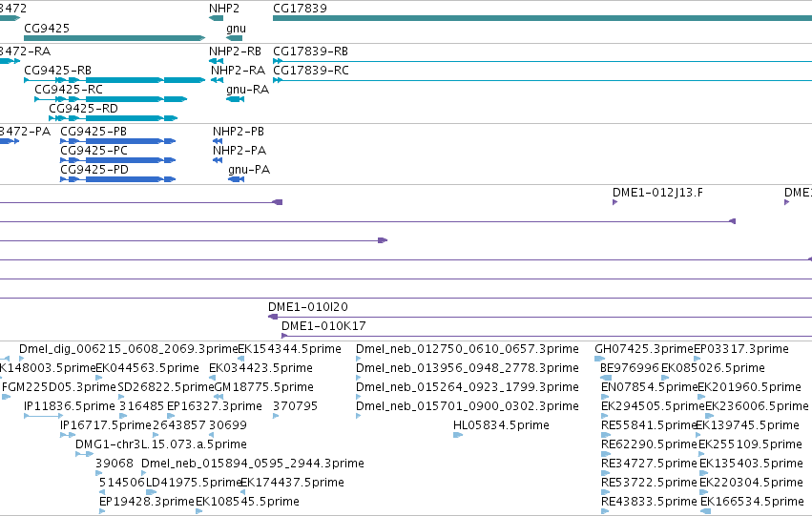Image resolution: width=812 pixels, height=516 pixels.
Task: Click the DME1-012J13.F clone label
Action: pyautogui.click(x=657, y=193)
